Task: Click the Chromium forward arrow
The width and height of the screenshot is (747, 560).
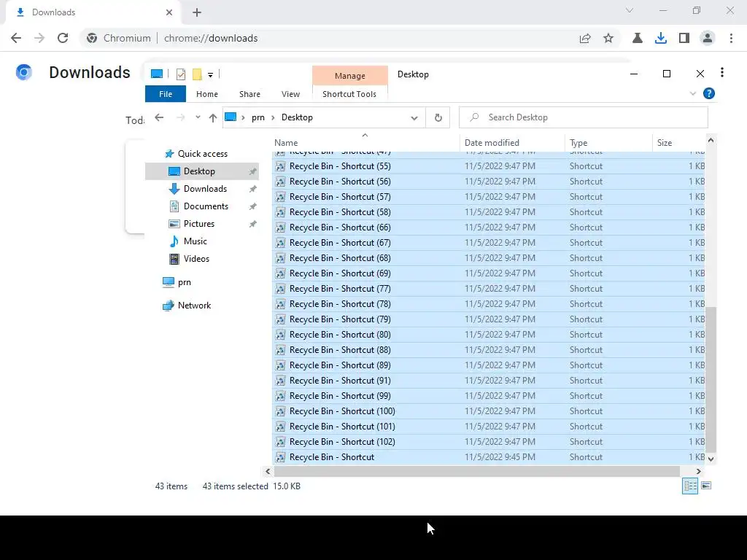Action: click(39, 38)
